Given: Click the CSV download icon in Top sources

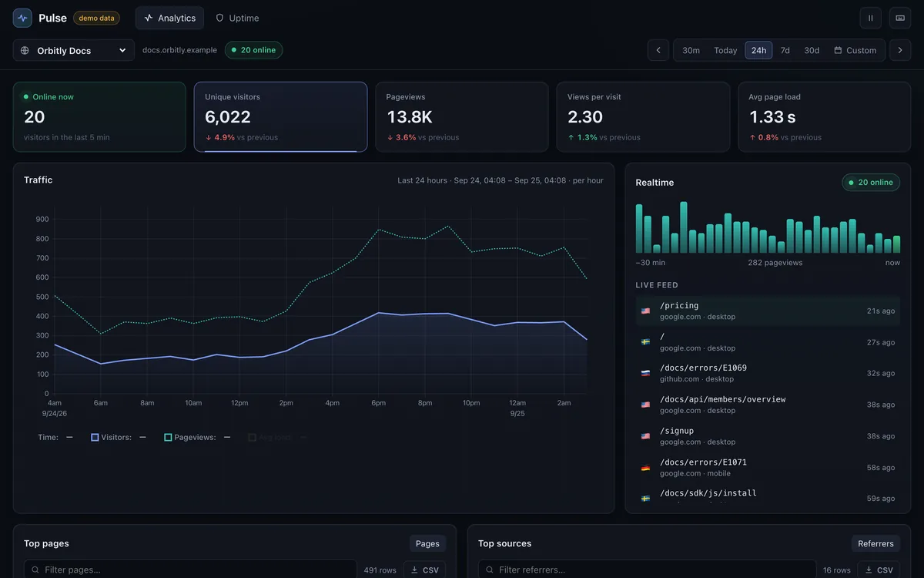Looking at the screenshot, I should (869, 570).
